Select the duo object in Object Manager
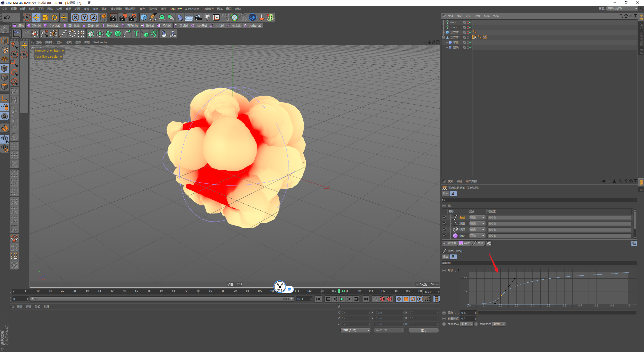This screenshot has height=352, width=644. [453, 22]
